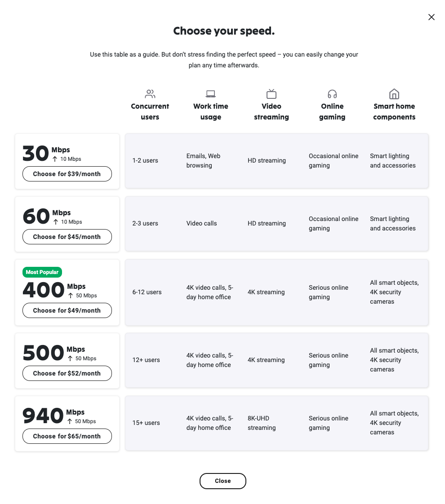This screenshot has height=504, width=445.
Task: Click the Choose your speed heading
Action: 224,31
